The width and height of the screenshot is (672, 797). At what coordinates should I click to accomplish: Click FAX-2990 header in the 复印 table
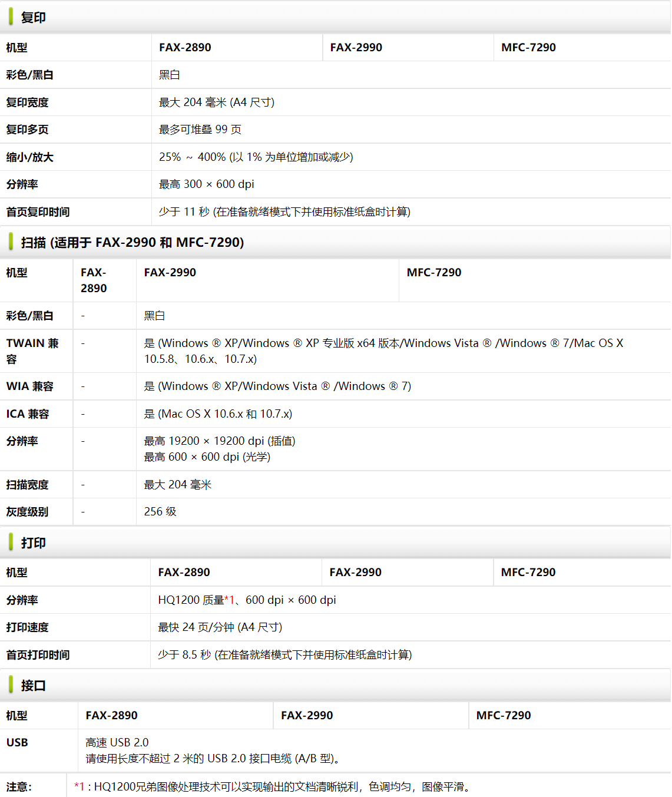click(x=356, y=48)
